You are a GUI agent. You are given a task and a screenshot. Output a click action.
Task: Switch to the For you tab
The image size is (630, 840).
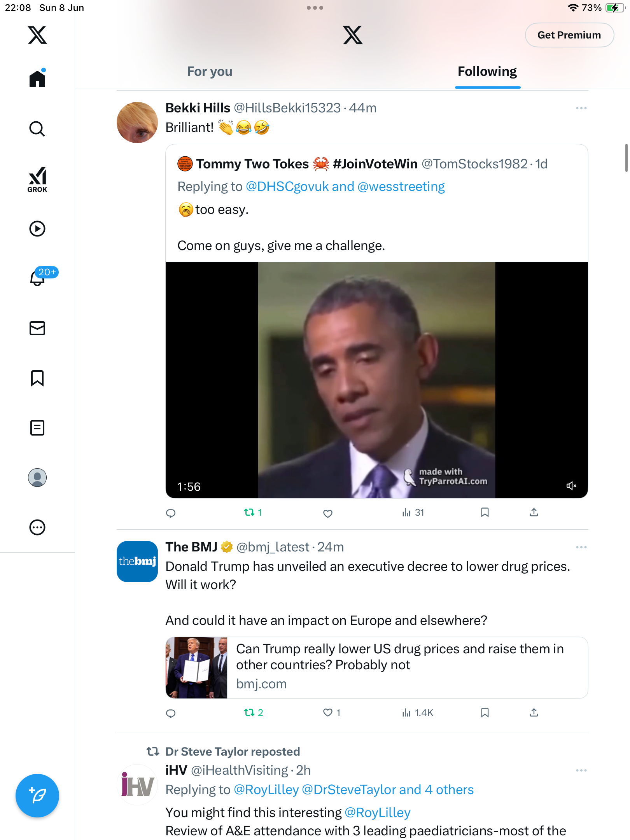point(210,72)
